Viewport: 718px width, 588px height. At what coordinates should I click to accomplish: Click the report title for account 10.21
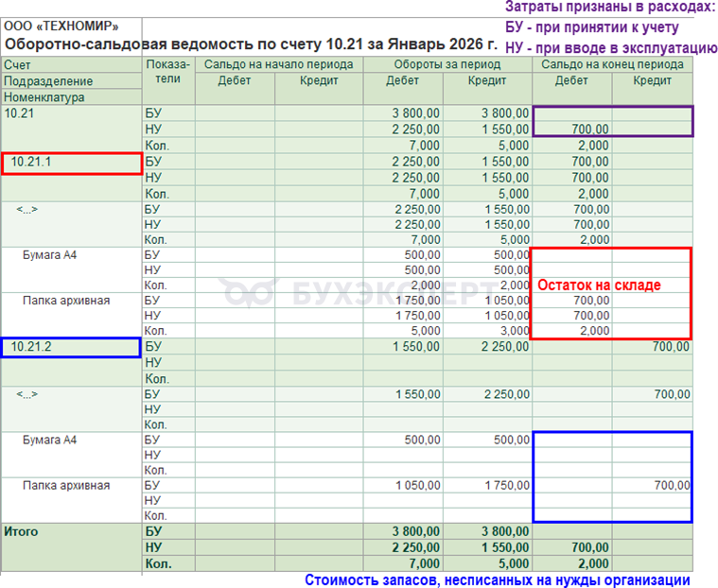coord(251,44)
